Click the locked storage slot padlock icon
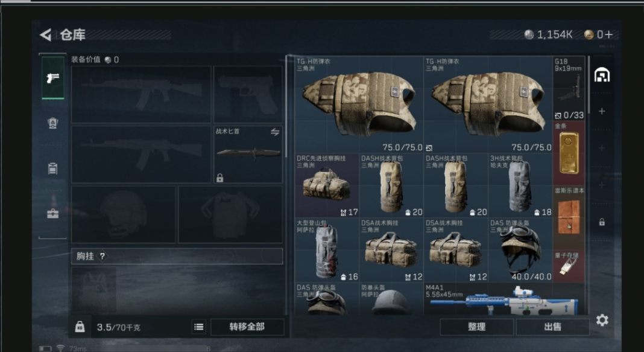This screenshot has width=644, height=352. (x=602, y=222)
